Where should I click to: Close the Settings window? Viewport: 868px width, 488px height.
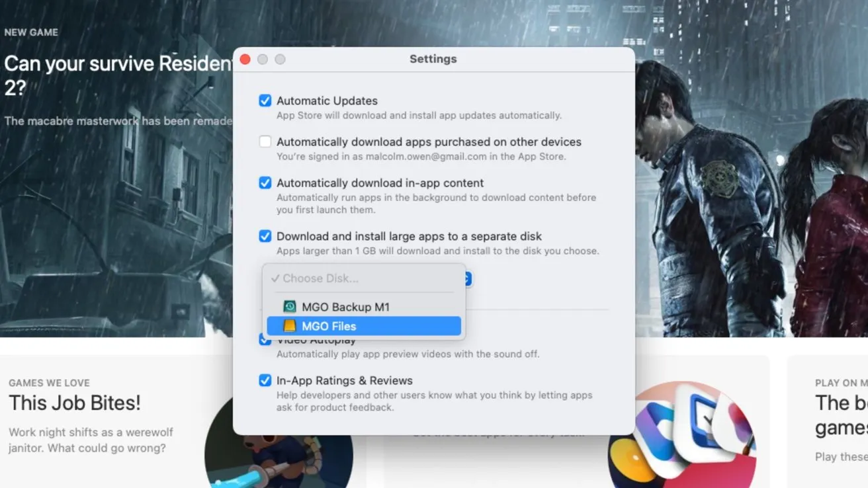pyautogui.click(x=245, y=60)
